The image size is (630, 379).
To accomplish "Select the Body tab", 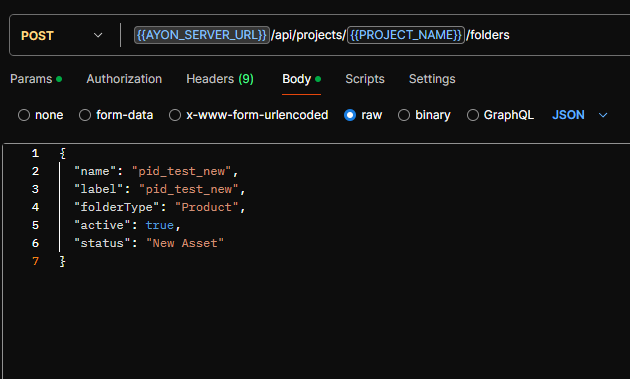I will (x=301, y=79).
